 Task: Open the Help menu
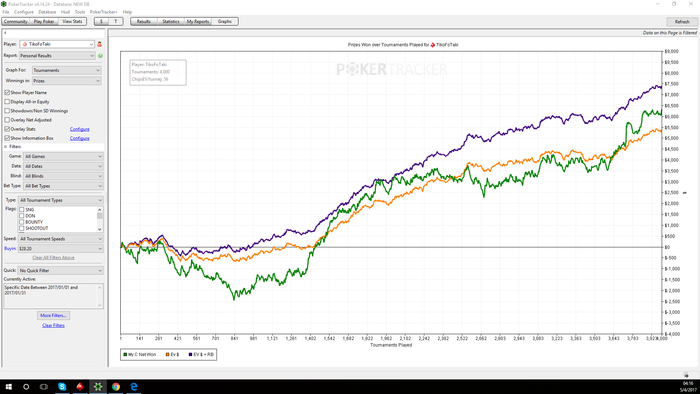pyautogui.click(x=127, y=12)
